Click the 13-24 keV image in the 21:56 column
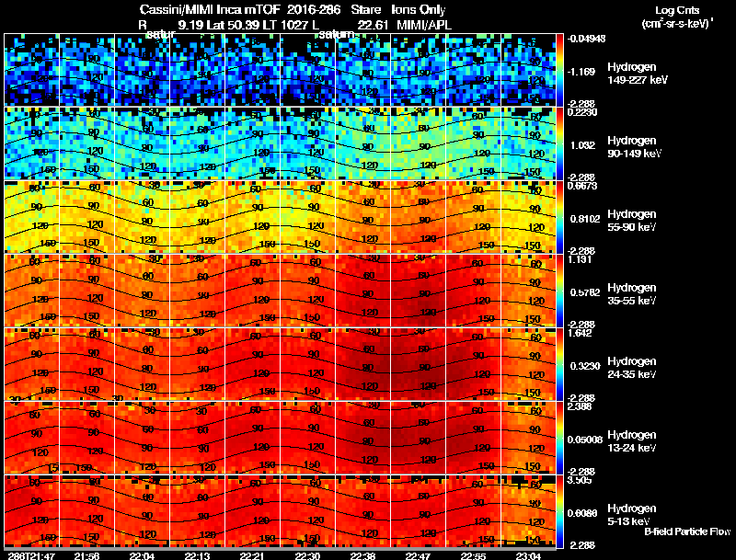This screenshot has height=560, width=736. tap(86, 438)
